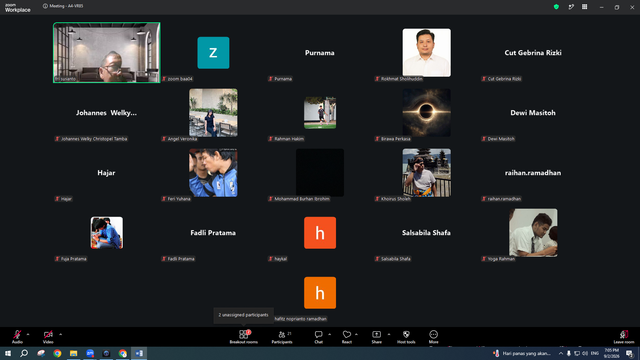Select Feri Yuhana's profile photo

[x=213, y=173]
